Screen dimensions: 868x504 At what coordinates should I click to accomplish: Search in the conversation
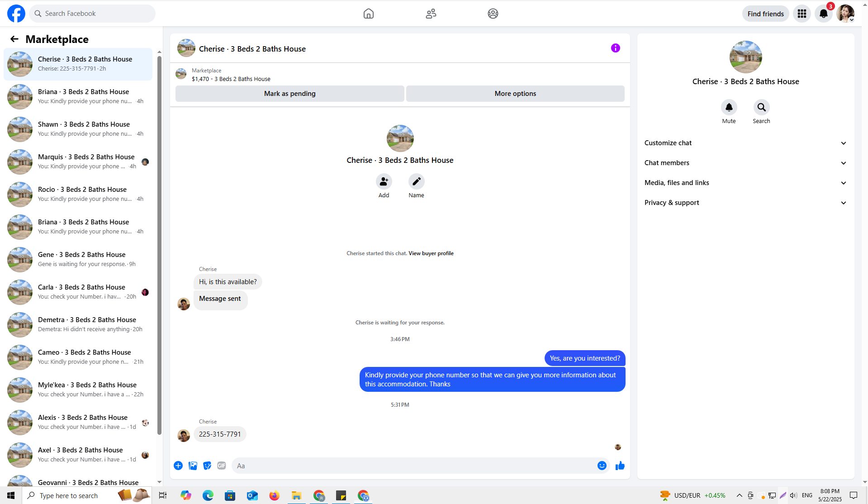[762, 107]
